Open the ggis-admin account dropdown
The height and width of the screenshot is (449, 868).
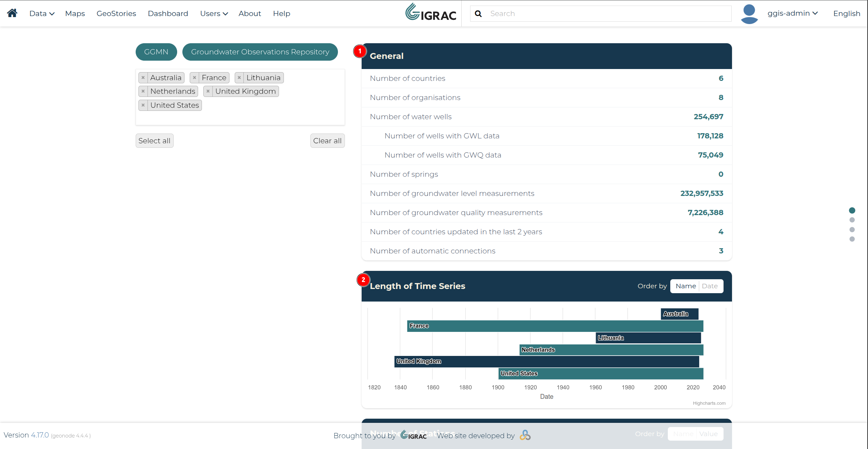click(792, 13)
